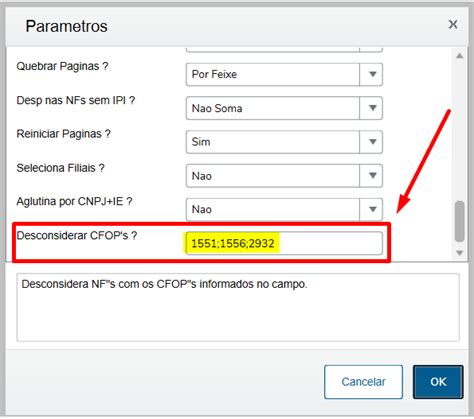Expand the Desp nas NFs sem IPI dropdown

pos(372,108)
